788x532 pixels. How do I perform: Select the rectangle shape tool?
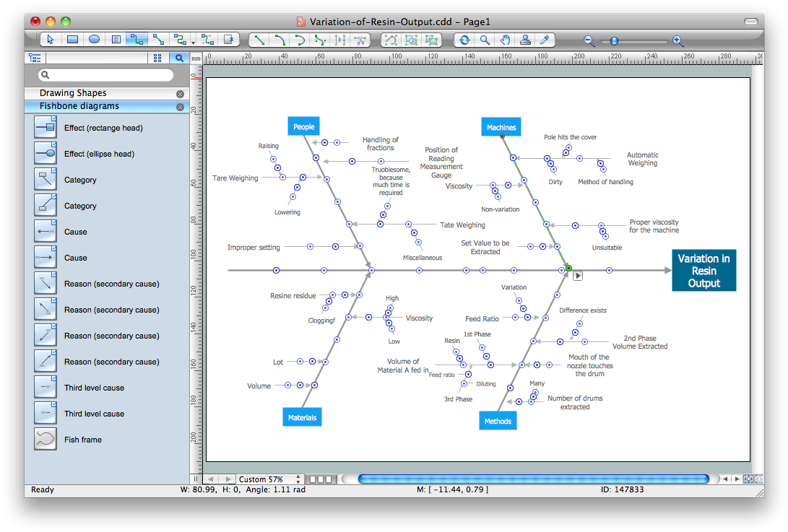(x=72, y=40)
